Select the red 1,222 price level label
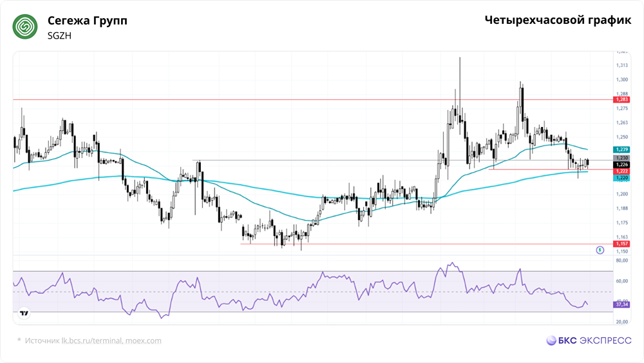This screenshot has height=363, width=644. pyautogui.click(x=621, y=171)
